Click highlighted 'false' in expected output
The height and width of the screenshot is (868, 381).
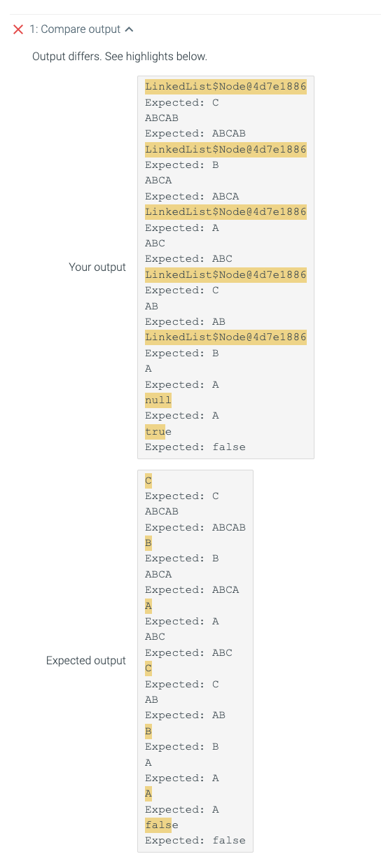pyautogui.click(x=162, y=825)
